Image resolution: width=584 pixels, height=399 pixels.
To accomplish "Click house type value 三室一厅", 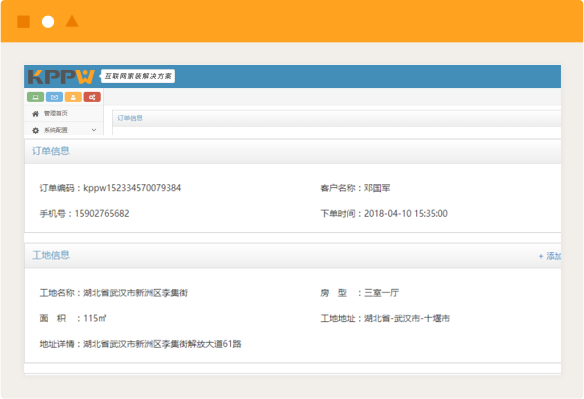I will (381, 293).
